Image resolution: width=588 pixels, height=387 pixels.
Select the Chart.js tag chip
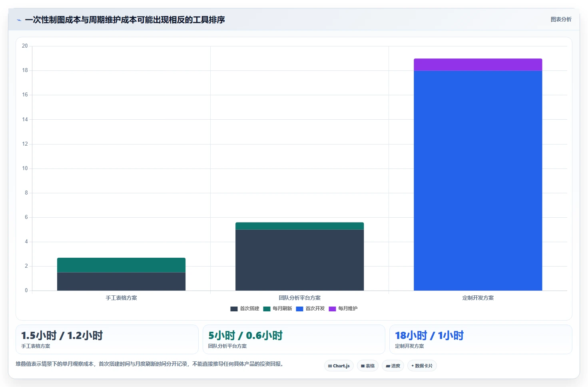pyautogui.click(x=339, y=366)
